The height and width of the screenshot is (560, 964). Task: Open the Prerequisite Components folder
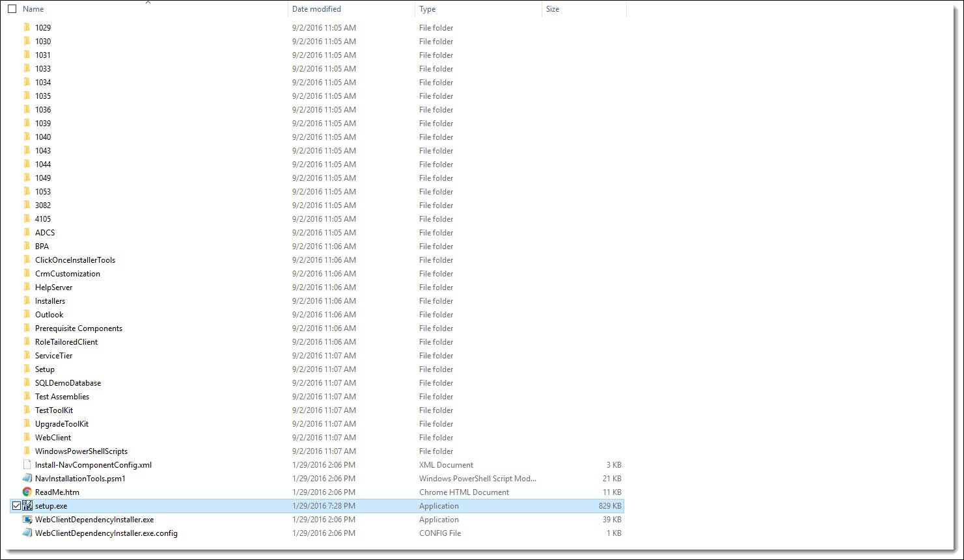click(78, 328)
